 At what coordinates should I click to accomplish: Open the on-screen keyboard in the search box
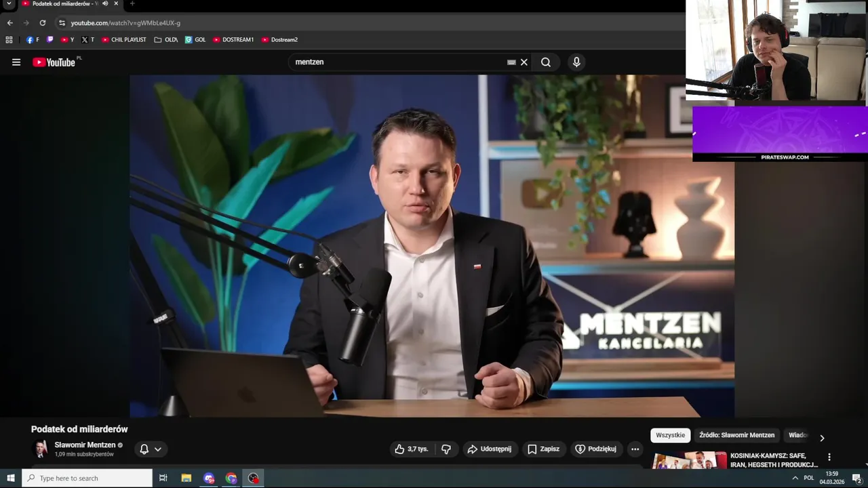[511, 62]
